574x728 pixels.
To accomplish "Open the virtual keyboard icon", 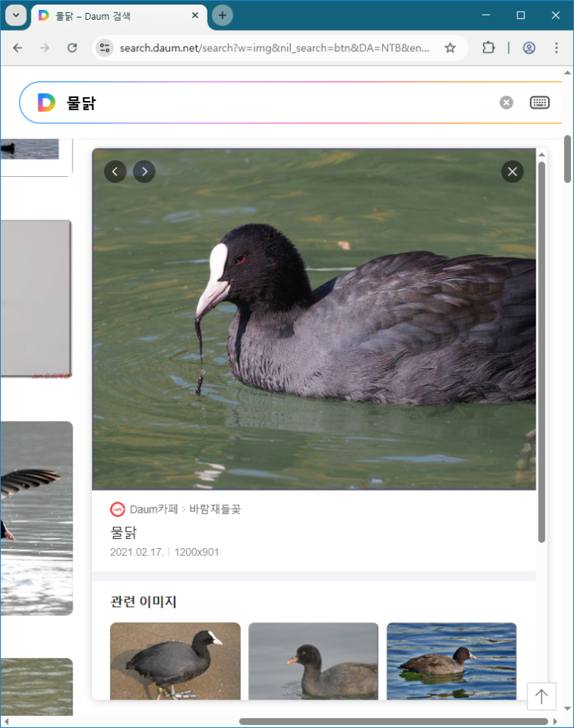I will click(540, 103).
